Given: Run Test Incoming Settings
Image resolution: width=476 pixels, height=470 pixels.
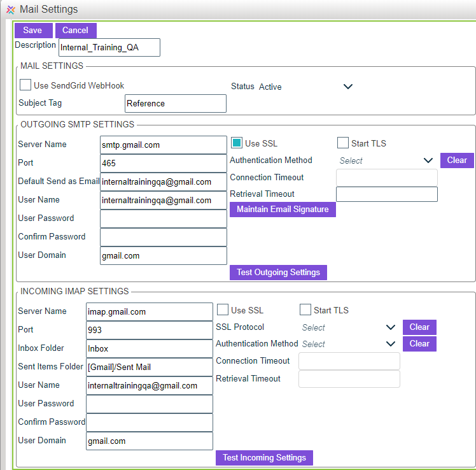Looking at the screenshot, I should [x=264, y=458].
